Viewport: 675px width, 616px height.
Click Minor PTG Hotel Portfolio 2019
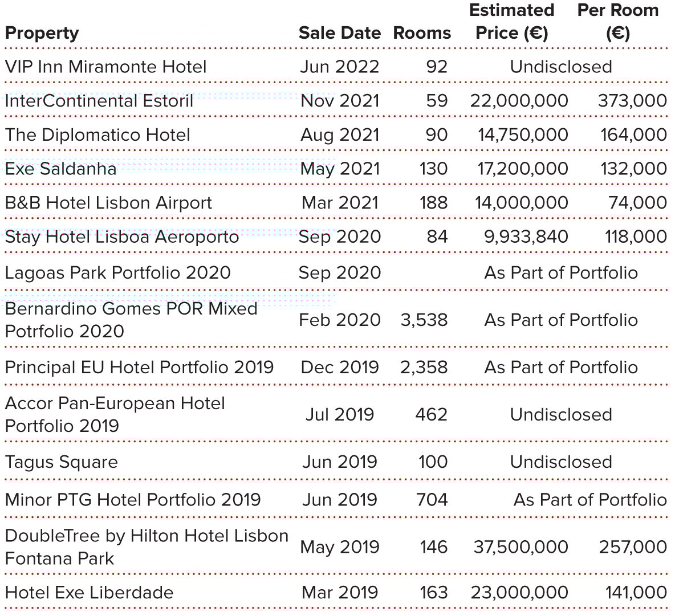click(132, 500)
